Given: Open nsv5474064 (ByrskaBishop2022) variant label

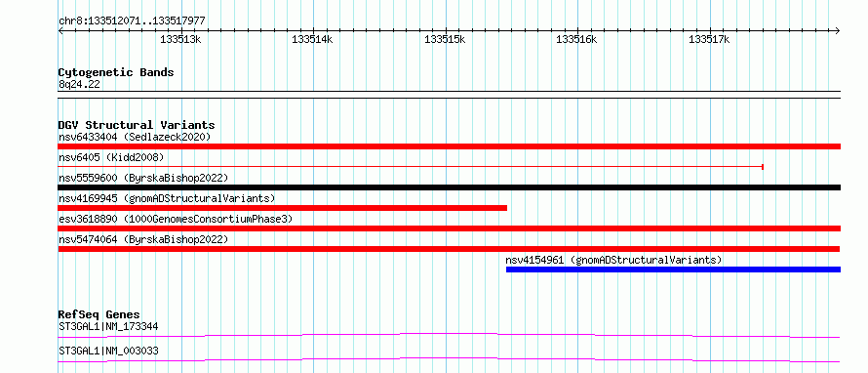Looking at the screenshot, I should point(143,239).
